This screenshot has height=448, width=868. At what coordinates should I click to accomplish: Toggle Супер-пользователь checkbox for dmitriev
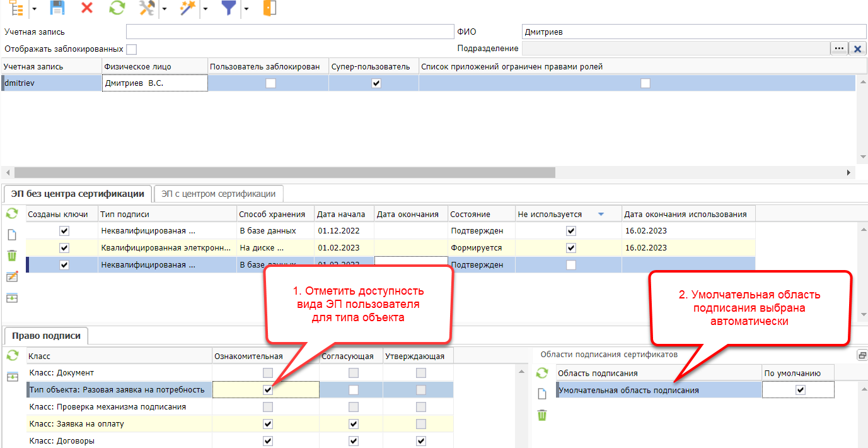[376, 83]
